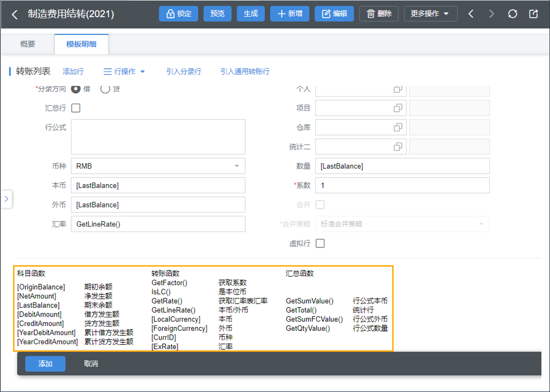Click the [LocalCurrency] function text
Viewport: 550px width, 392px height.
coord(176,319)
